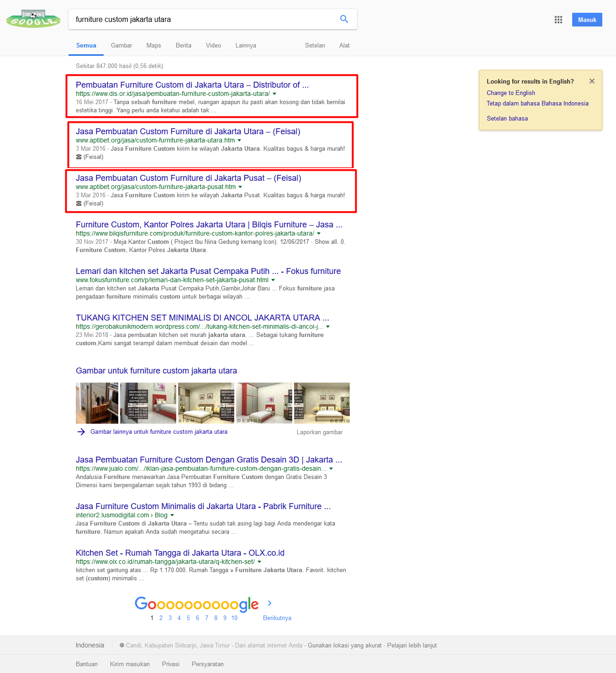Open dropdown arrow beside olx.co.id URL
This screenshot has width=616, height=673.
[259, 562]
